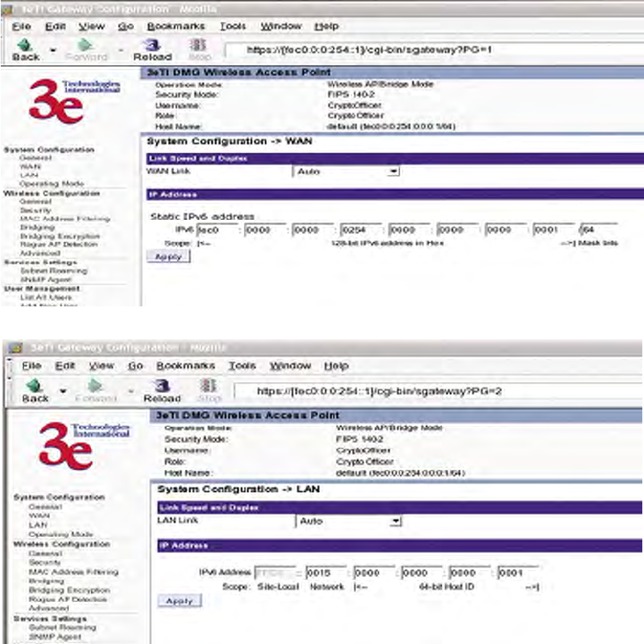644x644 pixels.
Task: Open the View menu in the WAN window
Action: pos(92,26)
